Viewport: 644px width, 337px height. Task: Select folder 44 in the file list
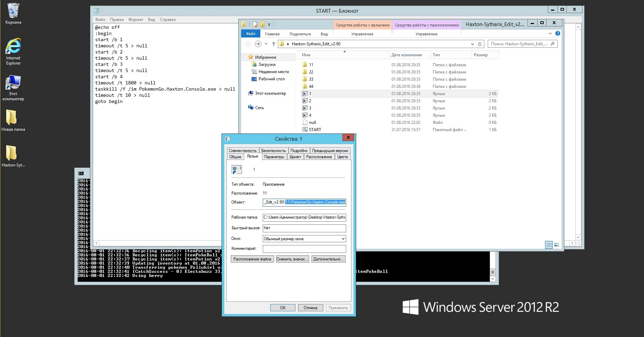[311, 86]
